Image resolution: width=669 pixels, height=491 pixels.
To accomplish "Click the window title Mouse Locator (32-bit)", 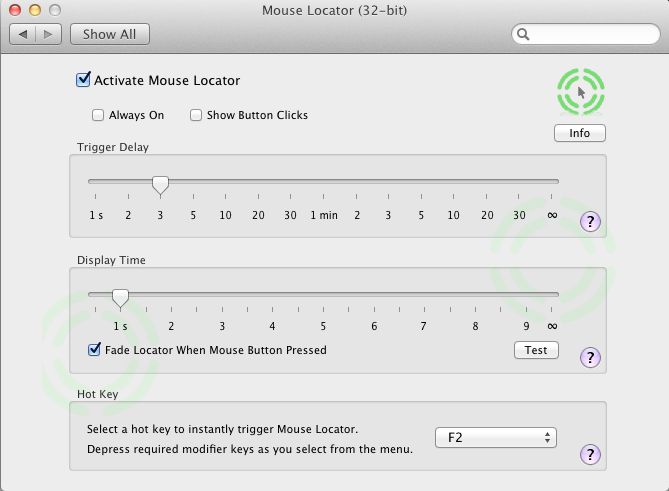I will [334, 10].
